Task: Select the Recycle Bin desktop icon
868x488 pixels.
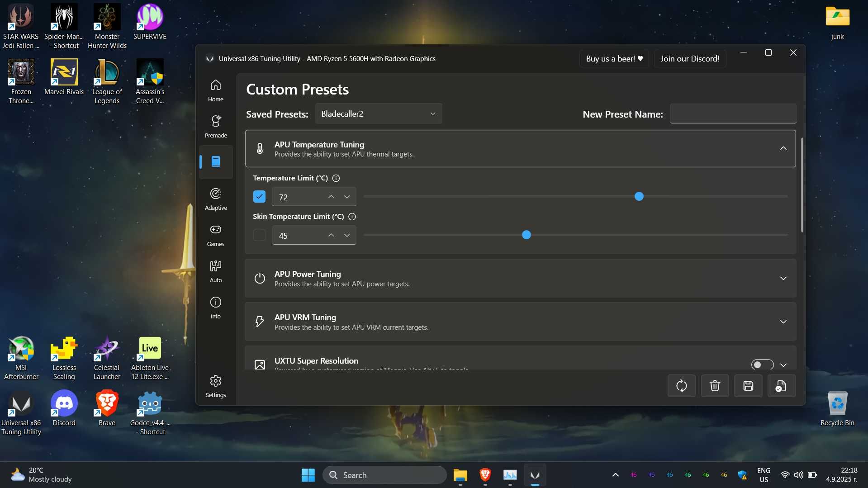Action: tap(837, 408)
